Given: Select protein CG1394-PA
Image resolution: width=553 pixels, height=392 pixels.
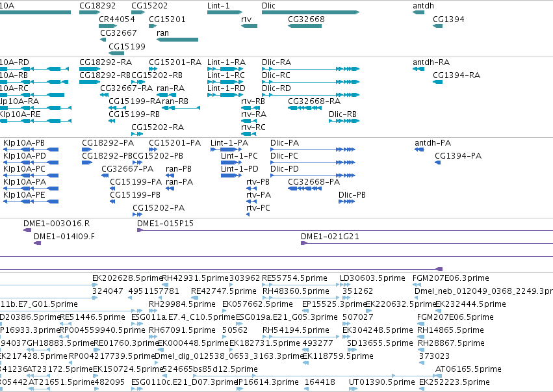Looking at the screenshot, I should coord(458,156).
